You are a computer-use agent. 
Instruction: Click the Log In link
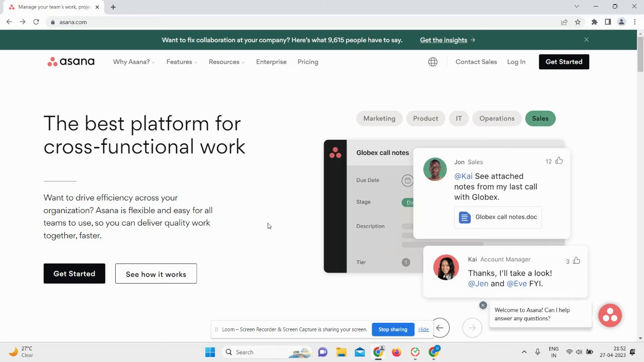[x=516, y=62]
